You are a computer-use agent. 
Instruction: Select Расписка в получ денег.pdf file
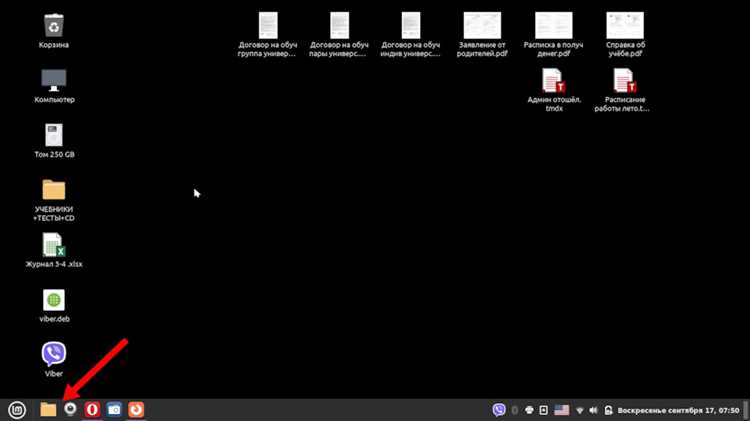pos(553,34)
